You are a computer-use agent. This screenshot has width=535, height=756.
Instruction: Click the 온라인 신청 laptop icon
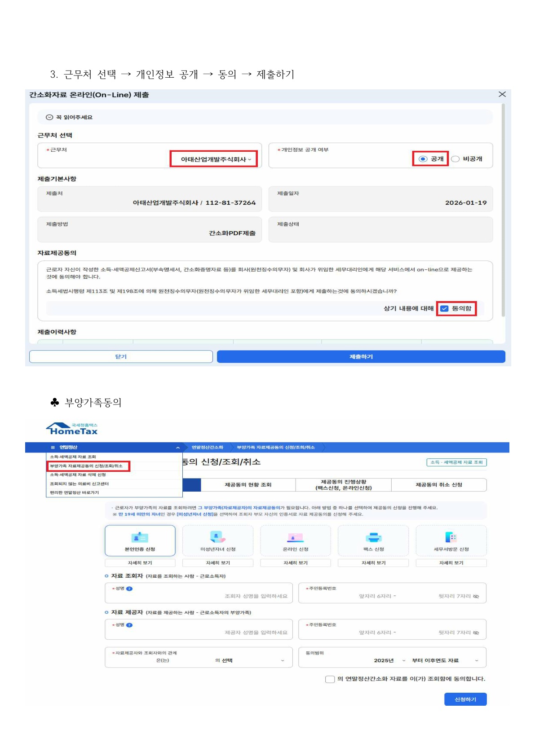point(295,537)
